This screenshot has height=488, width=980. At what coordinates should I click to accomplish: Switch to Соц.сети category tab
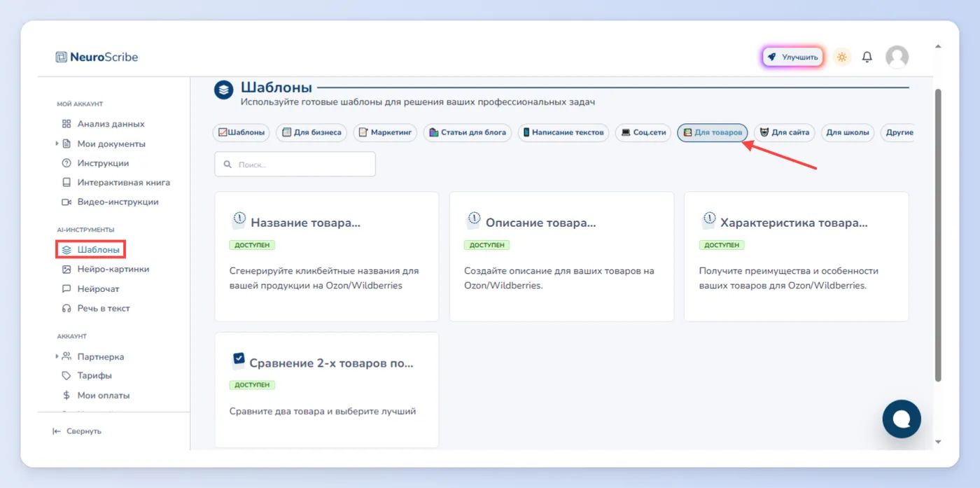(643, 132)
